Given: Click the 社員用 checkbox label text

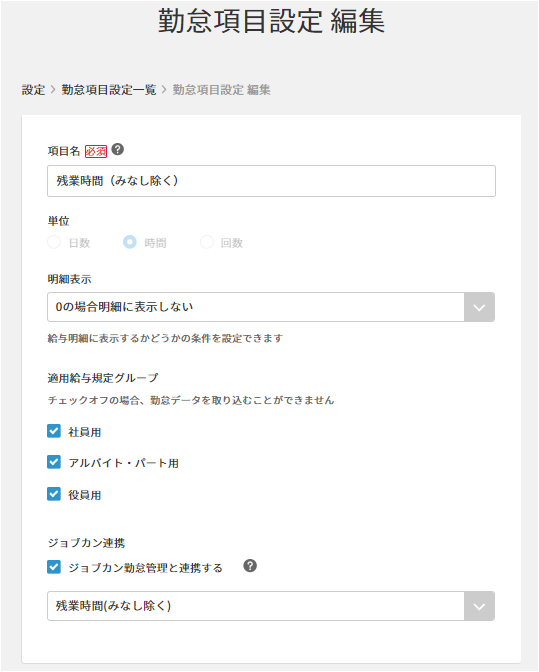Looking at the screenshot, I should point(85,432).
